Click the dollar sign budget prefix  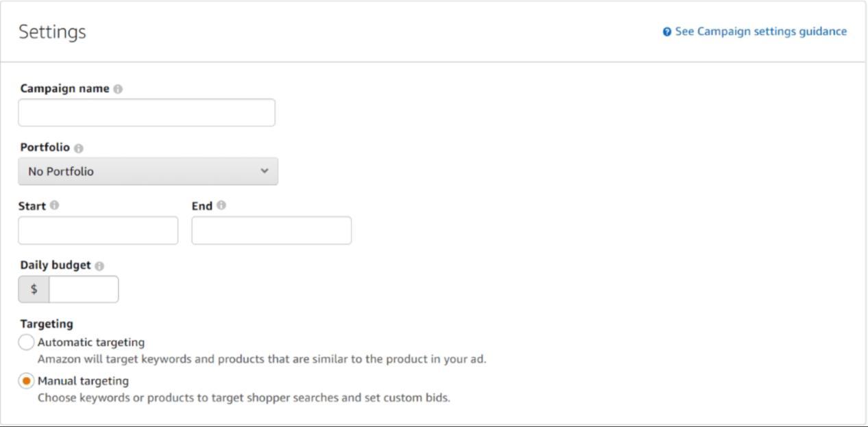click(x=34, y=289)
